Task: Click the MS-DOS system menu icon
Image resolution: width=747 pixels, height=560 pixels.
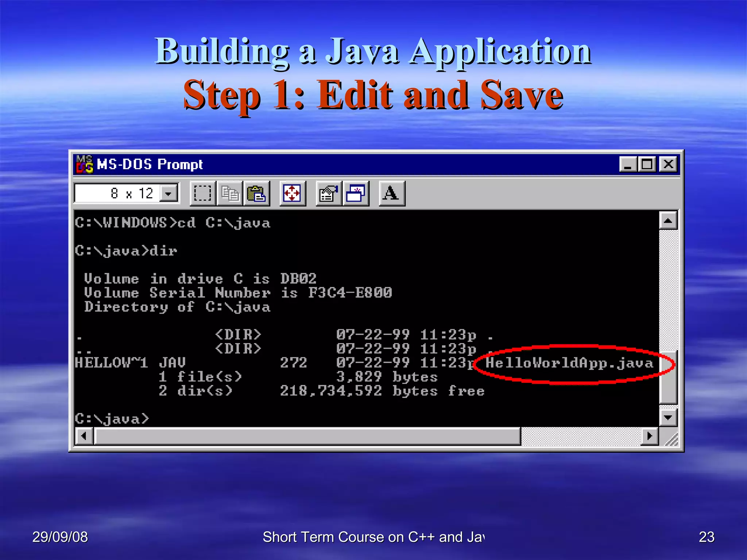Action: [x=84, y=164]
